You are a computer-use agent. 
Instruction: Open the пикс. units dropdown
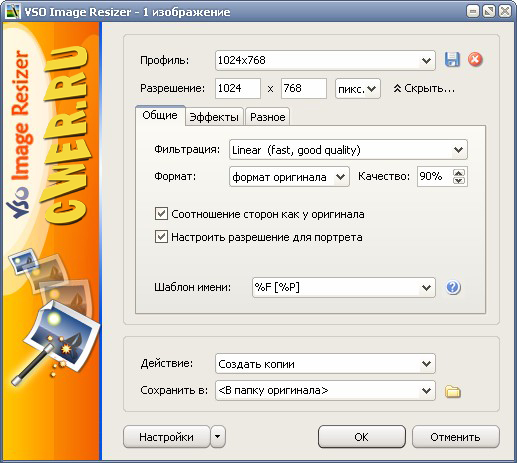click(x=358, y=89)
